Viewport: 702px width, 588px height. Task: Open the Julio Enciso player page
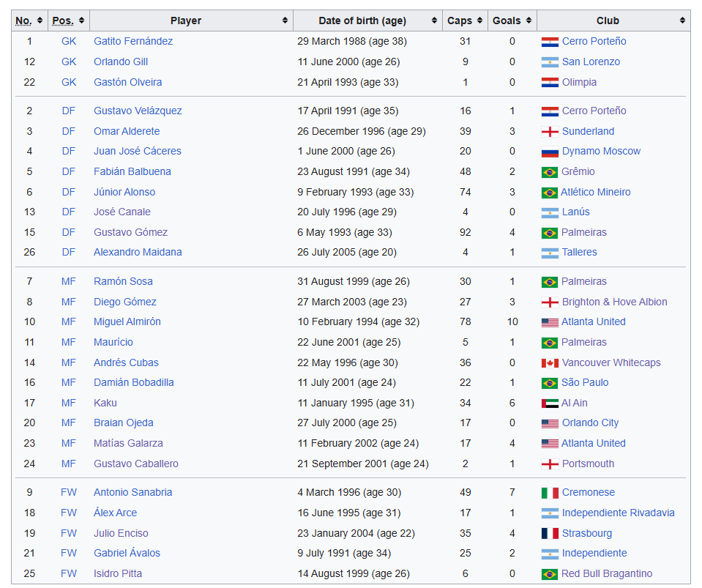tap(121, 533)
